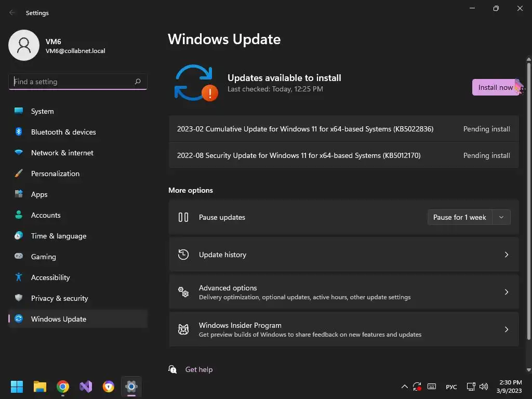Click the System monitor icon in sidebar
This screenshot has height=399, width=532.
(x=19, y=111)
